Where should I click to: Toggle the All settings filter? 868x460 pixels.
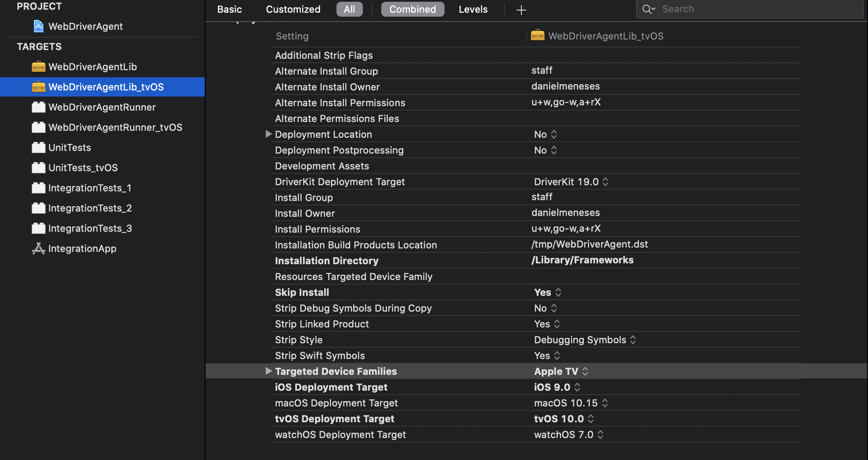pyautogui.click(x=349, y=9)
